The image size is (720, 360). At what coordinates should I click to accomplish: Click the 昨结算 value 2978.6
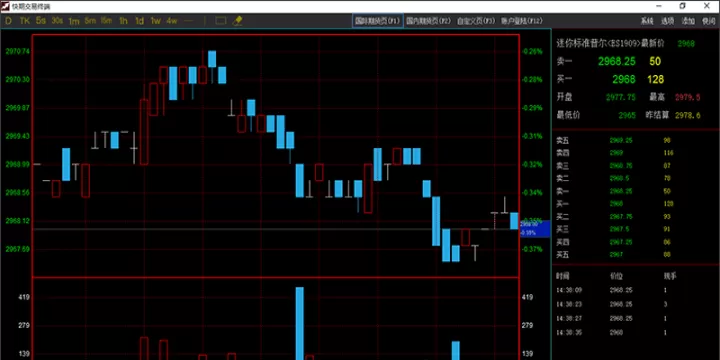[x=687, y=115]
